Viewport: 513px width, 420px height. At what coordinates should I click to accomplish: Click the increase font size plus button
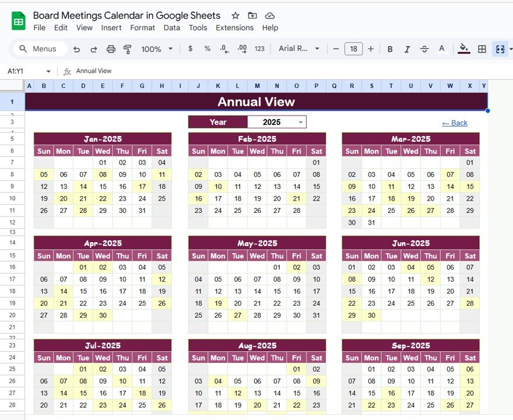[x=371, y=49]
